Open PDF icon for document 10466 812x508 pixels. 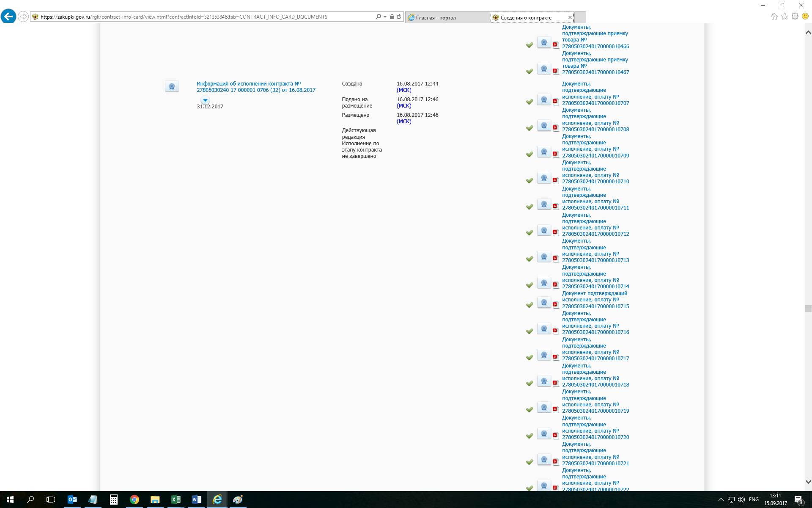point(556,45)
